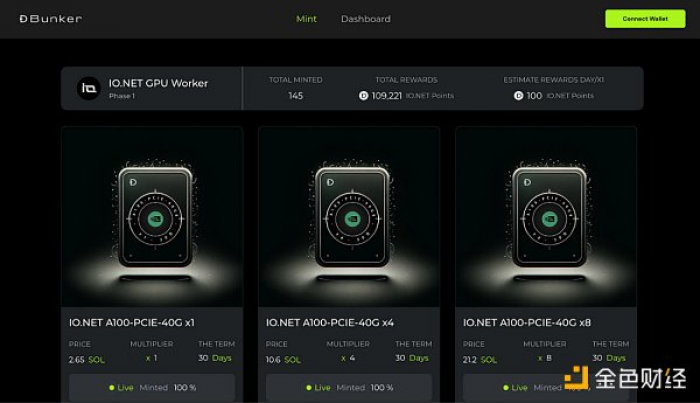Click the 100 estimate rewards value
Image resolution: width=700 pixels, height=403 pixels.
(x=534, y=96)
